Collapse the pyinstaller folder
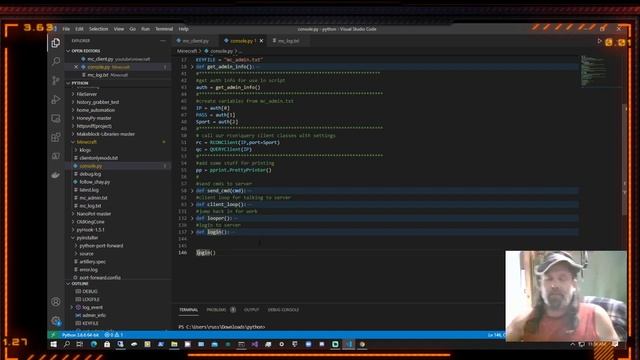Image resolution: width=640 pixels, height=360 pixels. click(87, 238)
